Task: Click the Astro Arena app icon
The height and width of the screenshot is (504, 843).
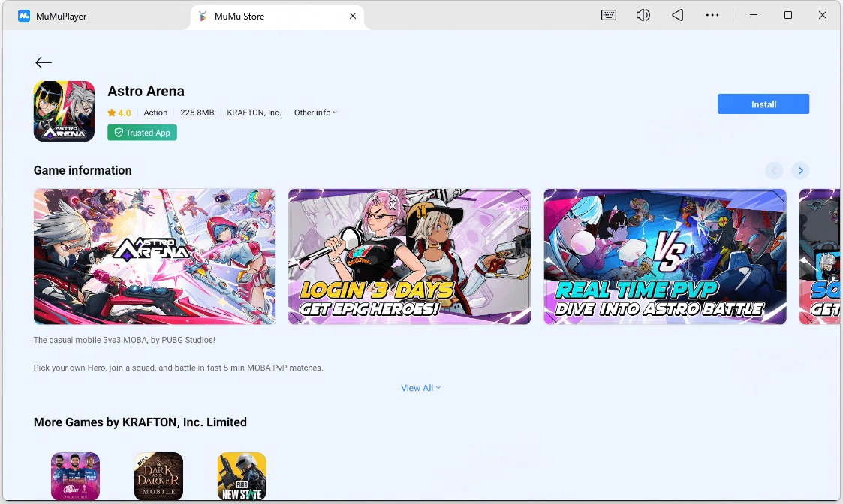Action: tap(64, 111)
